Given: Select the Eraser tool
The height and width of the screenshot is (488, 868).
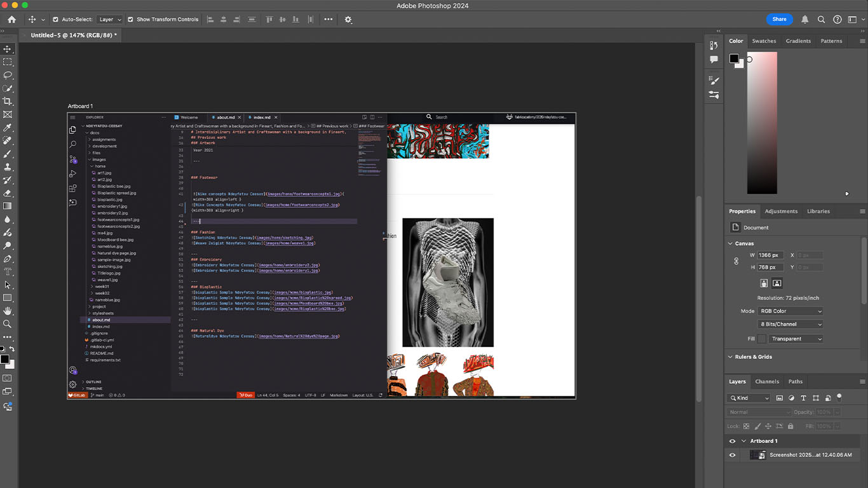Looking at the screenshot, I should pos(8,193).
